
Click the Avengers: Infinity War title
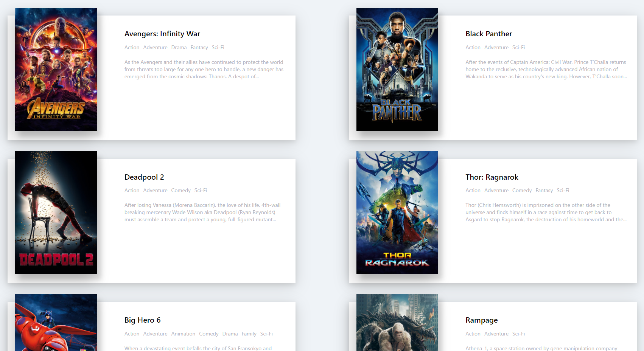(162, 34)
